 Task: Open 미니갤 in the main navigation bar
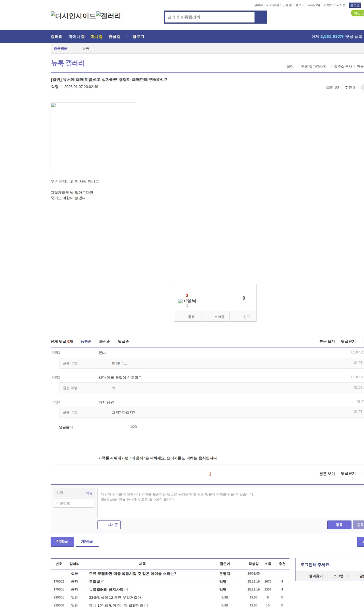pos(96,37)
